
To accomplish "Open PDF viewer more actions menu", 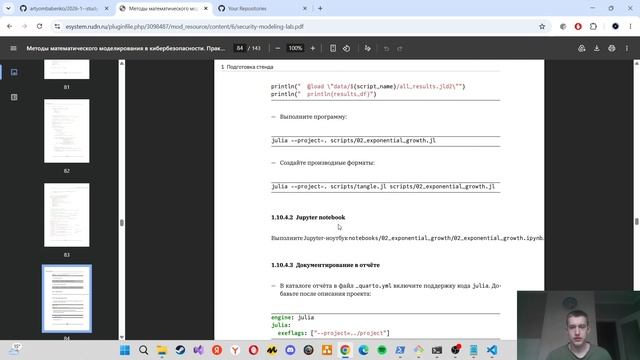I will (627, 48).
